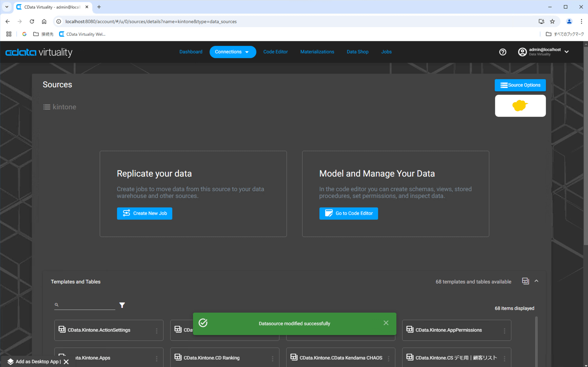Click the admin user account icon

tap(522, 52)
